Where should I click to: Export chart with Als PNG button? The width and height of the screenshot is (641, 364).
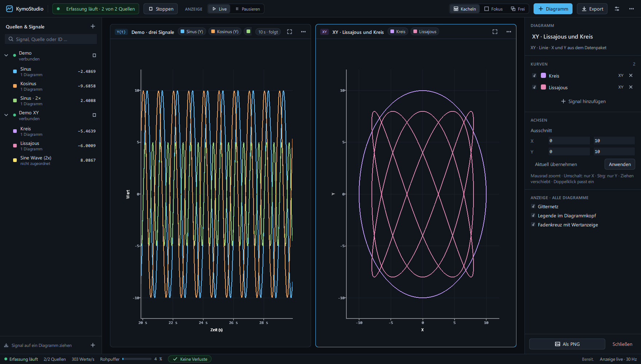coord(567,344)
